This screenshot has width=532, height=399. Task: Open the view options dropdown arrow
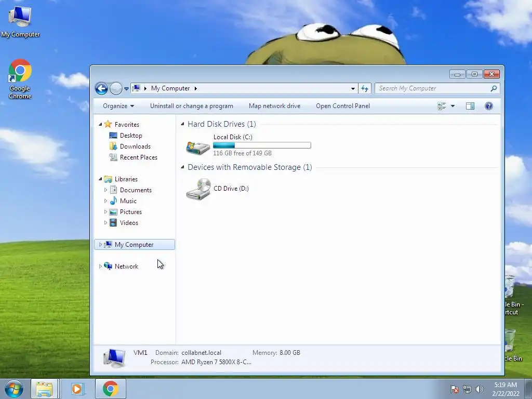click(x=453, y=106)
